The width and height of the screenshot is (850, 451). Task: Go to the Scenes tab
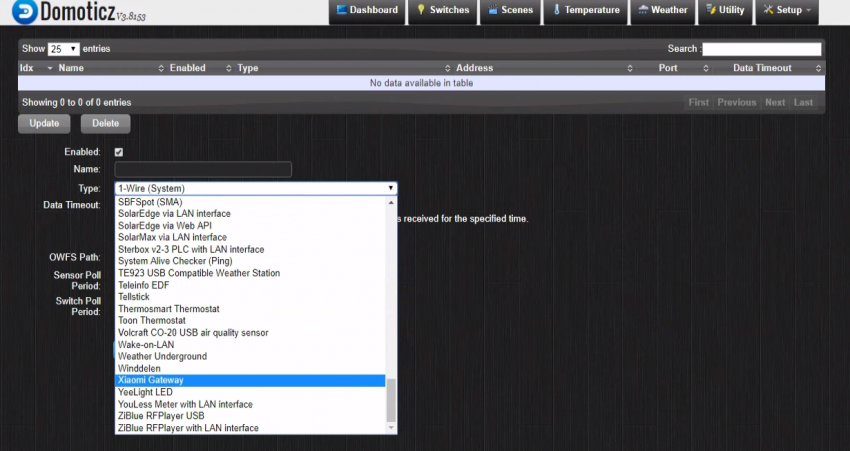click(x=510, y=10)
